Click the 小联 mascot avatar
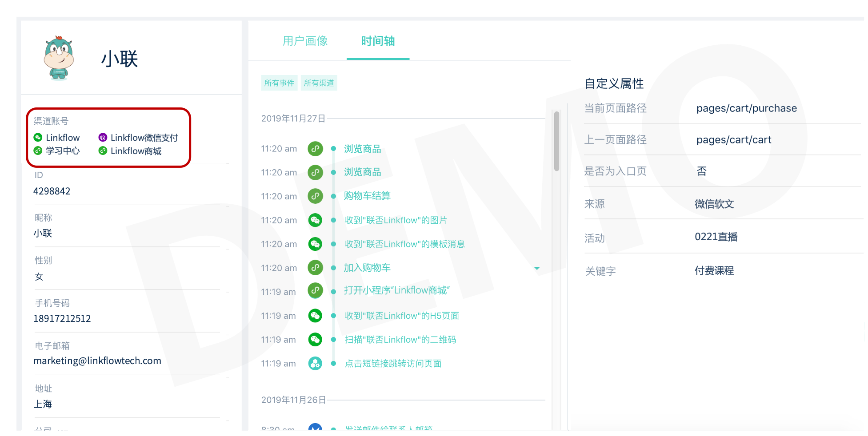Viewport: 868px width, 436px height. pyautogui.click(x=59, y=58)
